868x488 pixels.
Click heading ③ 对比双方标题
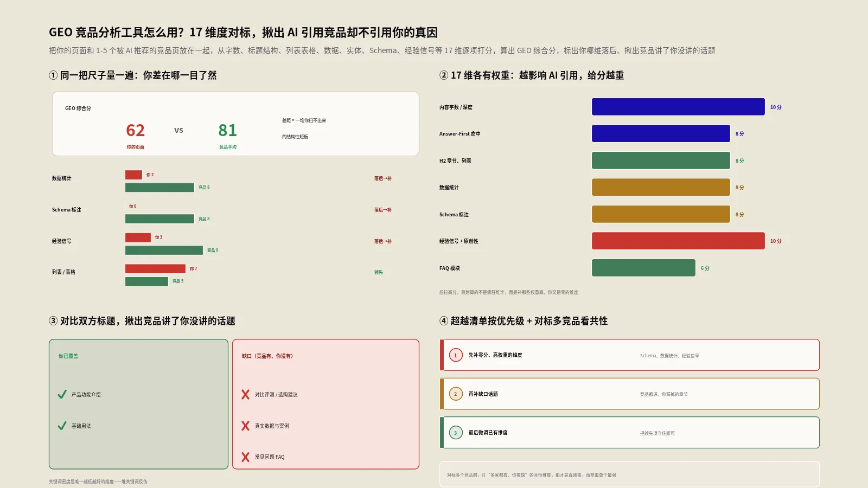coord(142,321)
